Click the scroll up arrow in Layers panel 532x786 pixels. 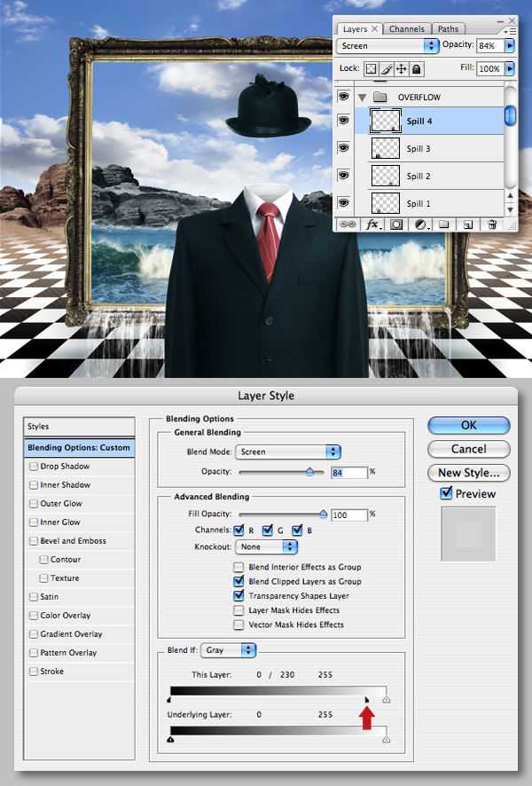pos(510,195)
